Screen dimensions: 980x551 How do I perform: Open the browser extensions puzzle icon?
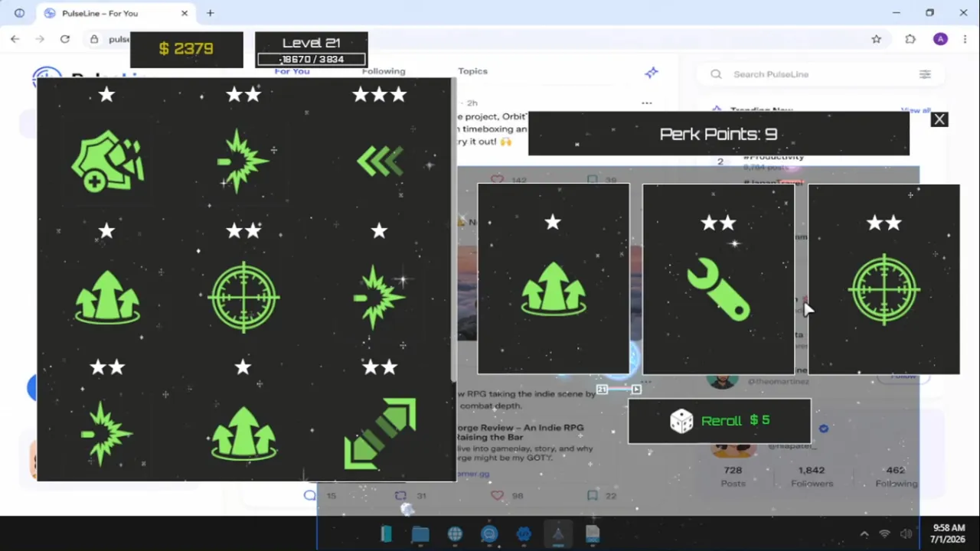pos(910,39)
